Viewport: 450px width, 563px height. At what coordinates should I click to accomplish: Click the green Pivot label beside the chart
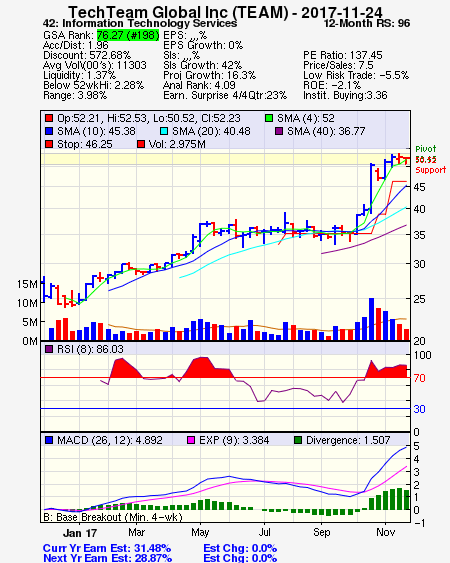point(426,149)
